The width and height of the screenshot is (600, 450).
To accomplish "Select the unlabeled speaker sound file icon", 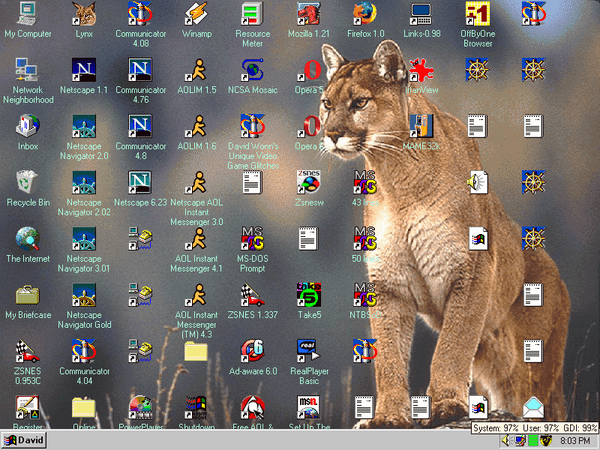I will pyautogui.click(x=478, y=183).
